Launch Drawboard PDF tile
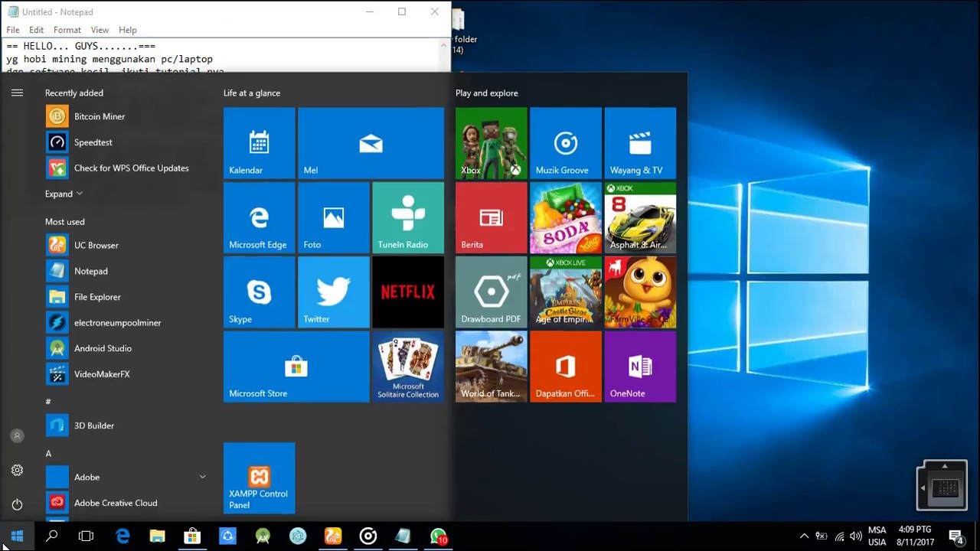980x551 pixels. [x=491, y=292]
